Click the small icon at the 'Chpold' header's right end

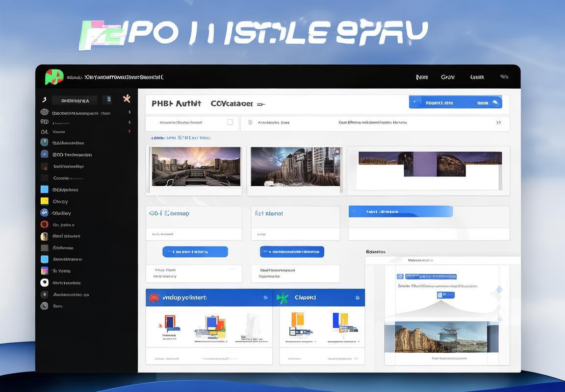pyautogui.click(x=358, y=298)
